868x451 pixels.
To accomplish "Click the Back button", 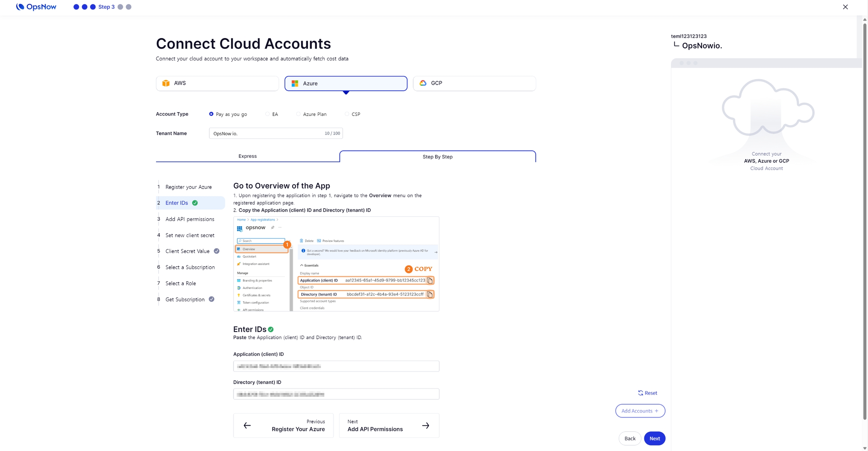I will (630, 438).
